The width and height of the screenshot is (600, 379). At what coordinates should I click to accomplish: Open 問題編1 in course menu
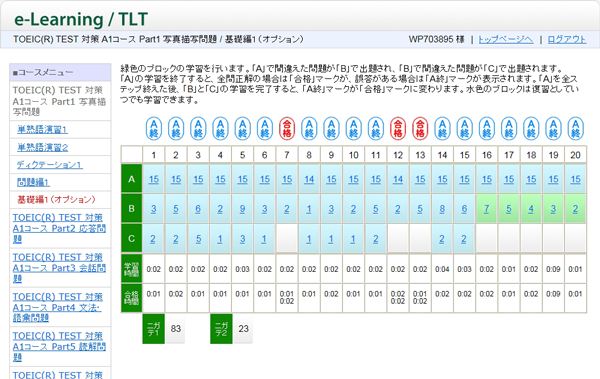pos(33,182)
